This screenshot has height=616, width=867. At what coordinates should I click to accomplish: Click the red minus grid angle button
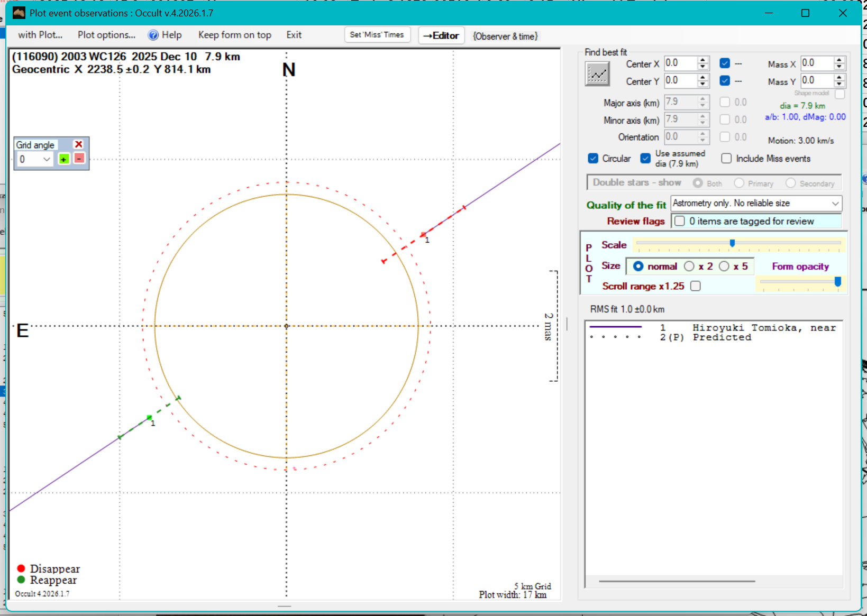coord(79,159)
